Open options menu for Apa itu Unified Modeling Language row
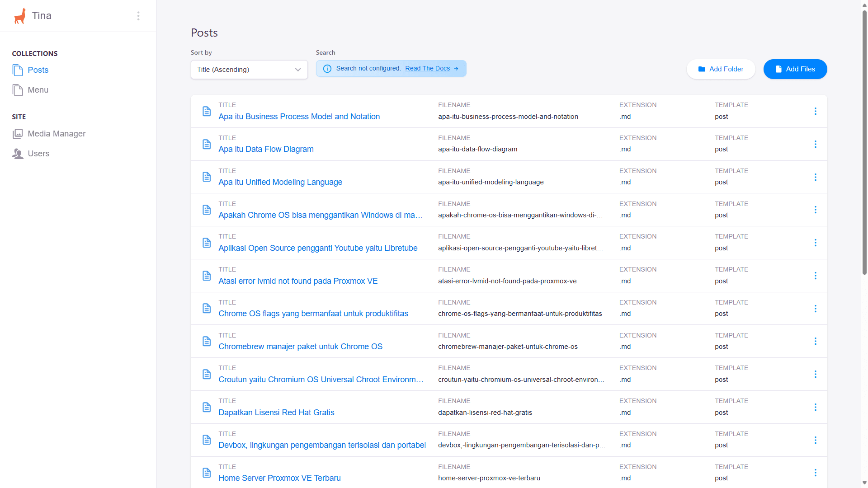The height and width of the screenshot is (488, 868). [x=815, y=177]
